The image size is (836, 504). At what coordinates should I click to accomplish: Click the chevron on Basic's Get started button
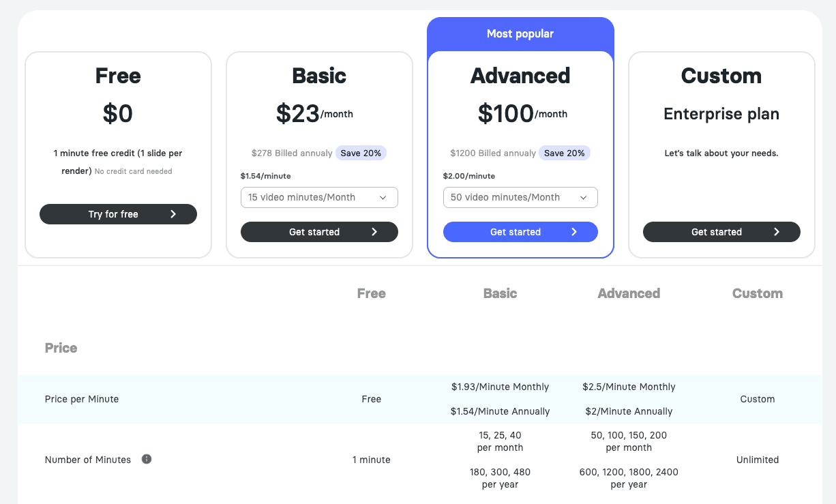[x=374, y=232]
